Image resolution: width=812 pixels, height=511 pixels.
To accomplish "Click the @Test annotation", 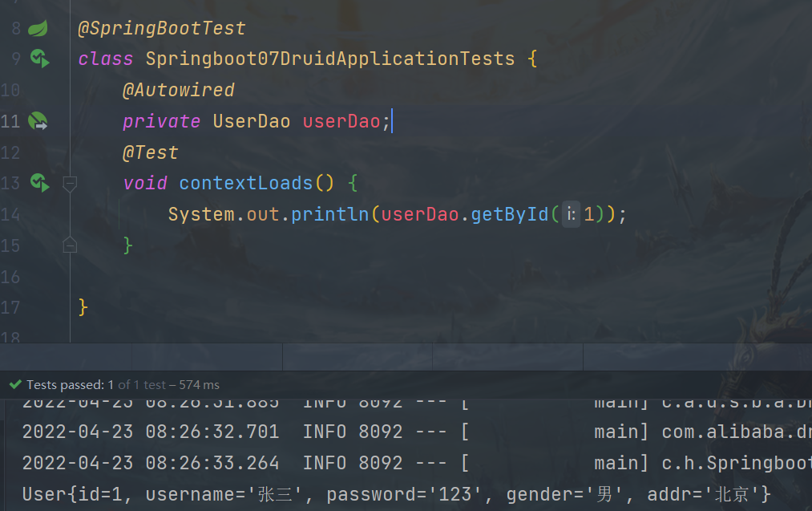I will click(x=150, y=152).
